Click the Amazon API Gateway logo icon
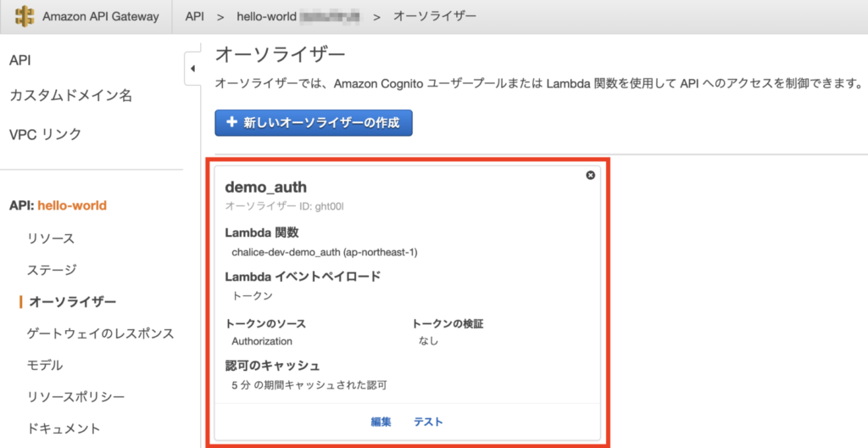Image resolution: width=868 pixels, height=448 pixels. pyautogui.click(x=24, y=16)
